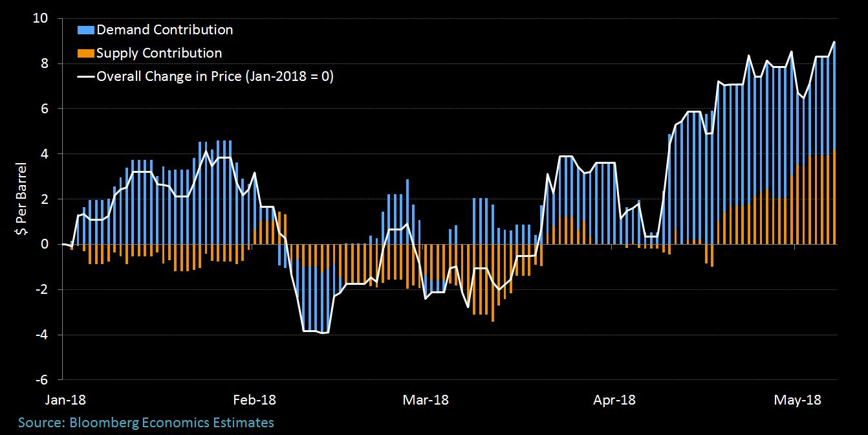868x435 pixels.
Task: Click the Apr-18 x-axis label
Action: (x=614, y=399)
